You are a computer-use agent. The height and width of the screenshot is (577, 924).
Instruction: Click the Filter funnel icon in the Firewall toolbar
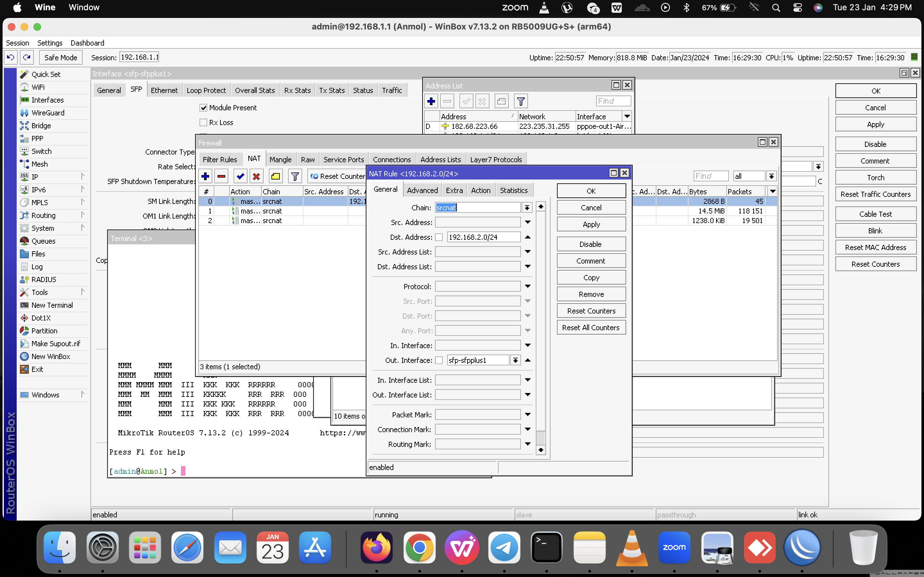[295, 176]
